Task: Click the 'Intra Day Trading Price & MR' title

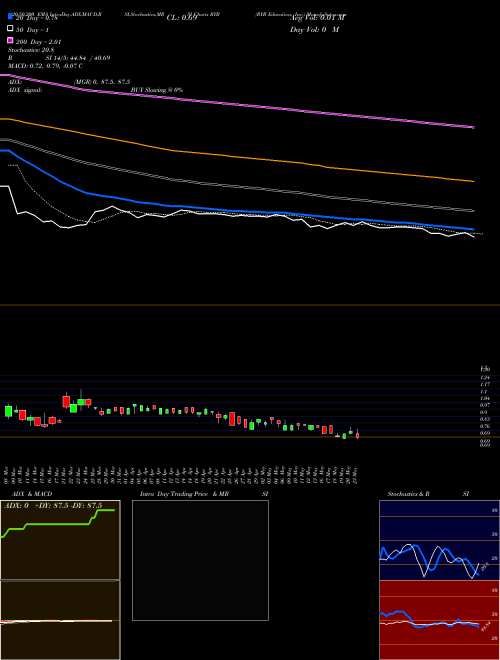Action: [x=184, y=494]
